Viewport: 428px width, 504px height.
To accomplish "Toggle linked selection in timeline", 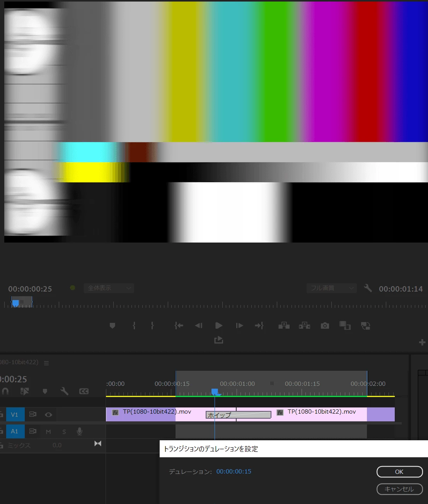I will tap(25, 391).
